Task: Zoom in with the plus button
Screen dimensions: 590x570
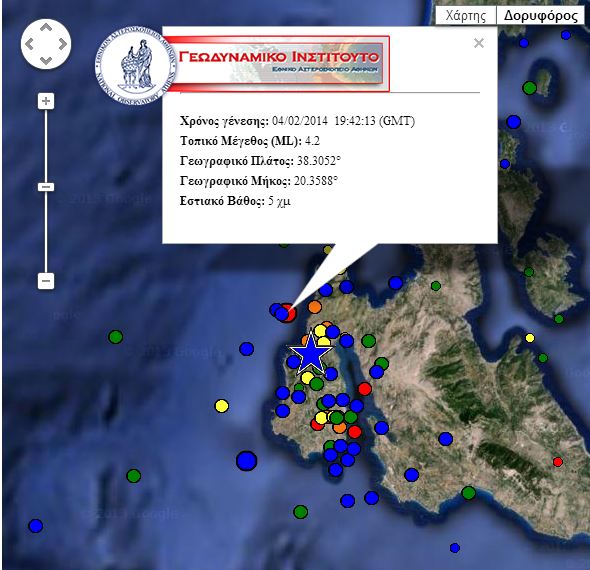Action: (46, 101)
